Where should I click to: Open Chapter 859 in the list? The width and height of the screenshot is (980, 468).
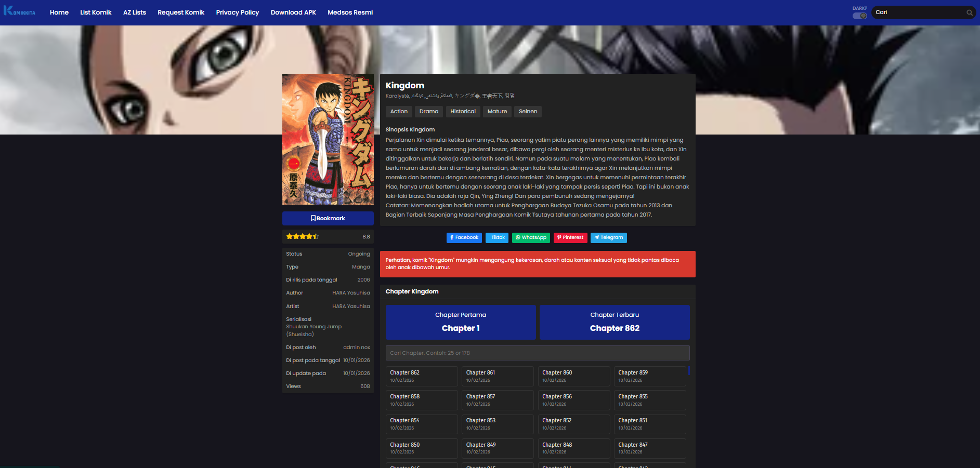click(x=650, y=376)
